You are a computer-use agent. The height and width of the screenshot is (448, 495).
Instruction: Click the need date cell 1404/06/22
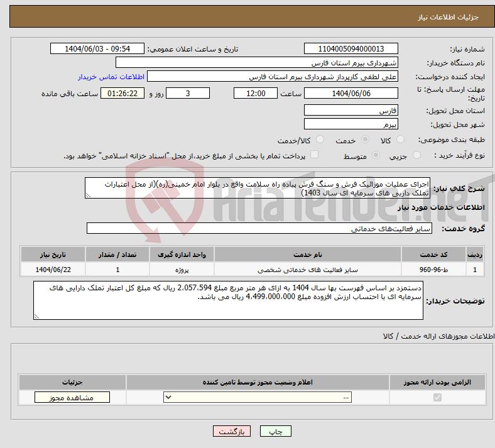[x=53, y=270]
